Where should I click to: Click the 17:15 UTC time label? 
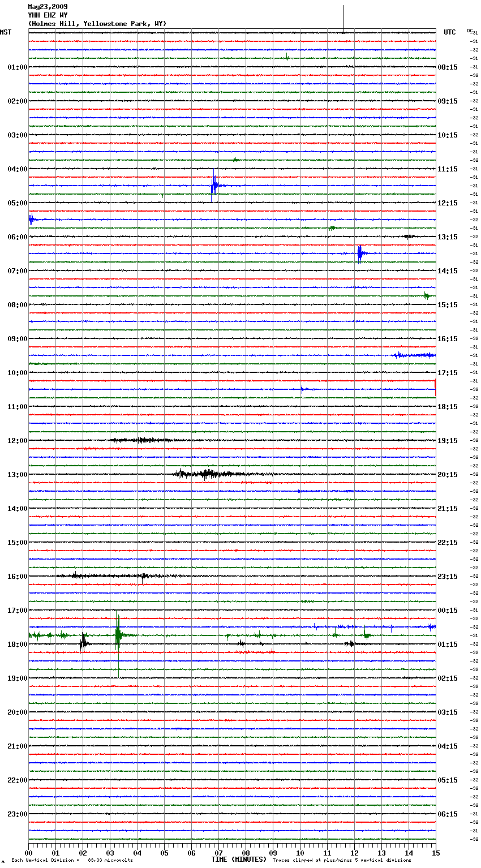(x=448, y=373)
